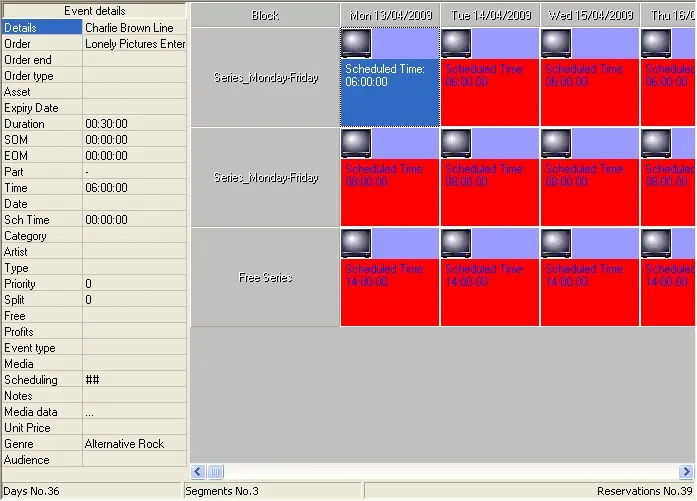Click the TV icon in Monday 14:00 cell

pos(356,243)
